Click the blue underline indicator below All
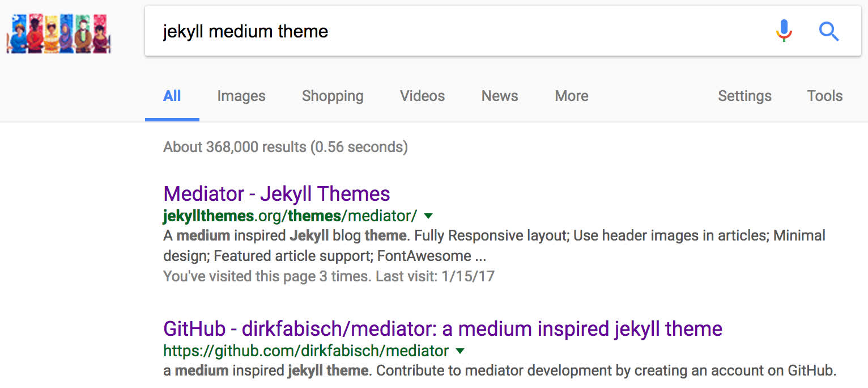Viewport: 868px width, 388px height. pyautogui.click(x=172, y=119)
